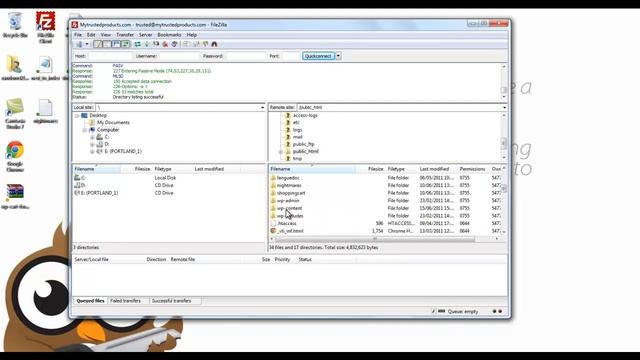The image size is (640, 360).
Task: Click the binoculars file search icon
Action: [214, 44]
